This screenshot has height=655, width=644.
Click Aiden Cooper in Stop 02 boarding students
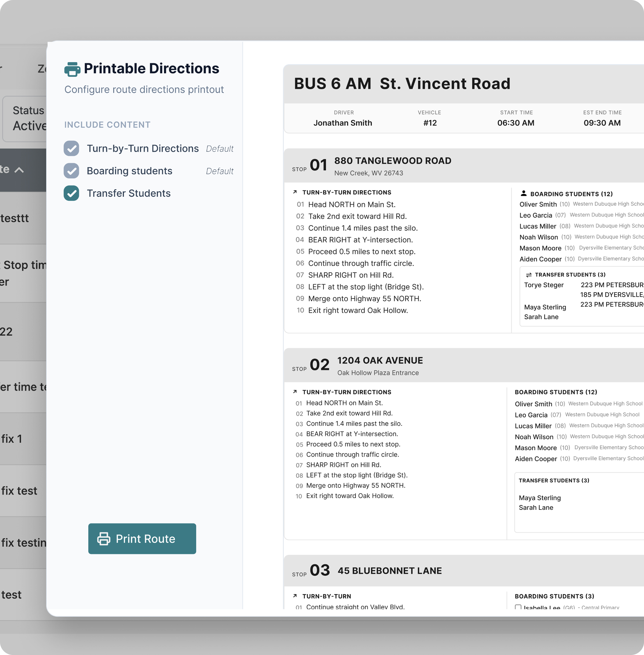tap(536, 459)
